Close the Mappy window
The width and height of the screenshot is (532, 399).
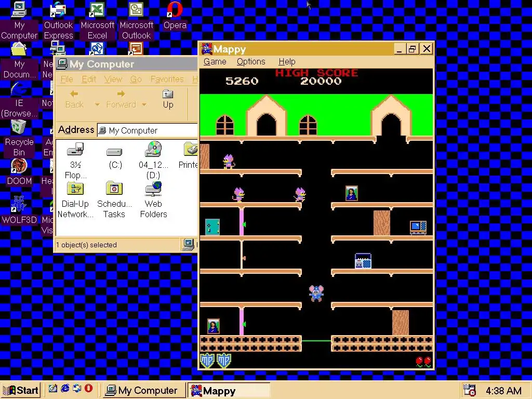pyautogui.click(x=427, y=49)
